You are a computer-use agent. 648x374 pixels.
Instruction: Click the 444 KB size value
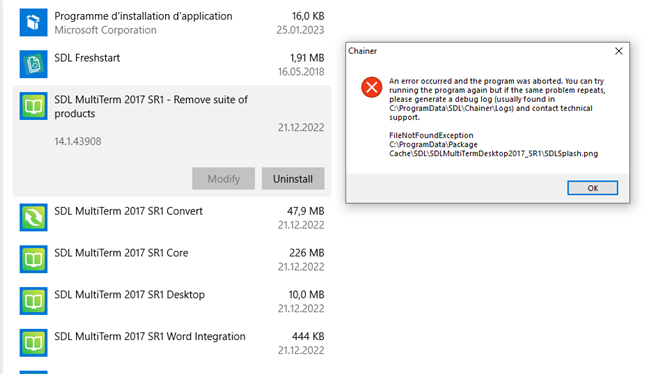coord(308,336)
